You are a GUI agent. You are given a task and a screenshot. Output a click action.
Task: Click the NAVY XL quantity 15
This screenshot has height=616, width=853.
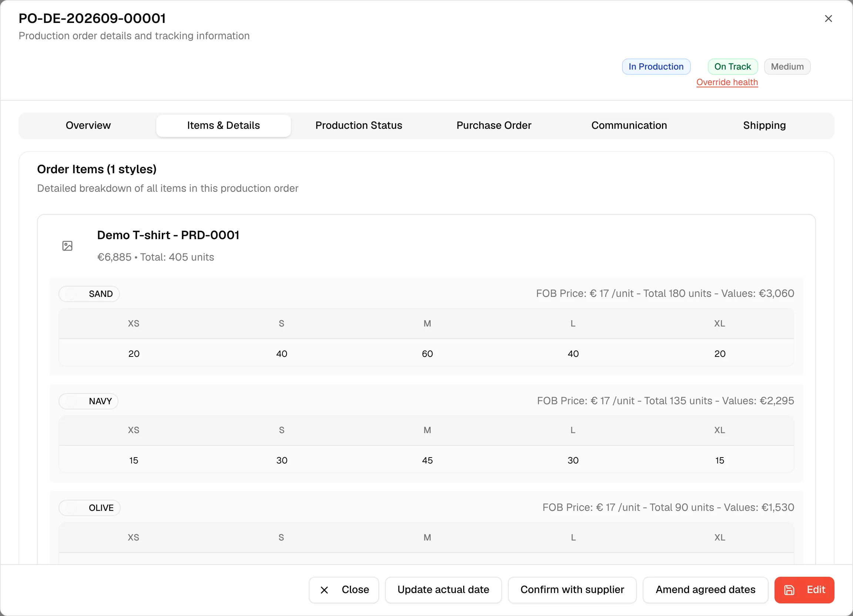tap(719, 460)
